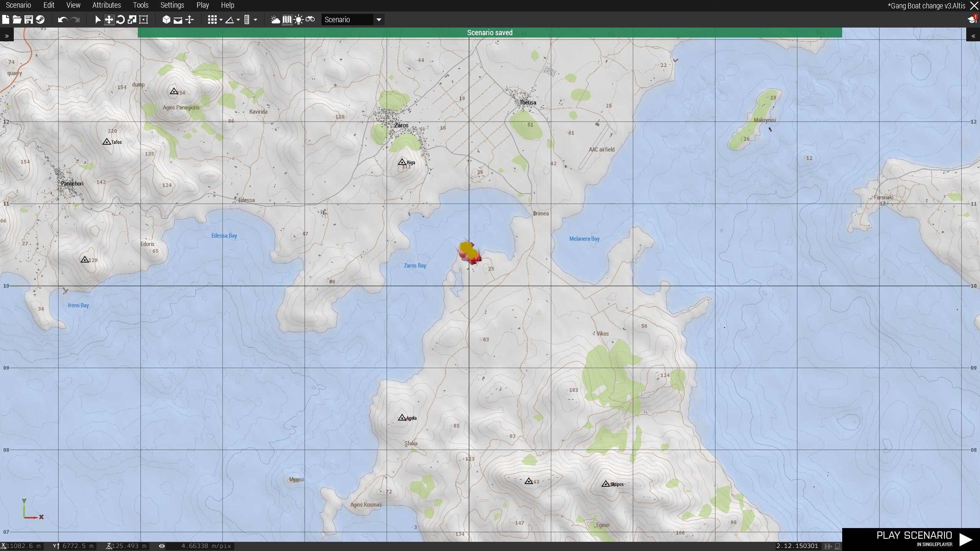Image resolution: width=980 pixels, height=551 pixels.
Task: Create a new scenario with the blank page icon
Action: click(x=6, y=20)
